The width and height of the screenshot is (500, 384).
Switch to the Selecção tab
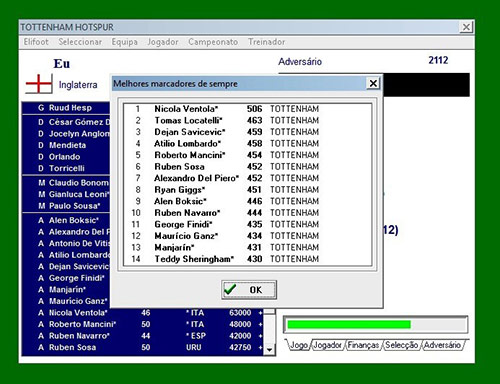click(x=401, y=345)
